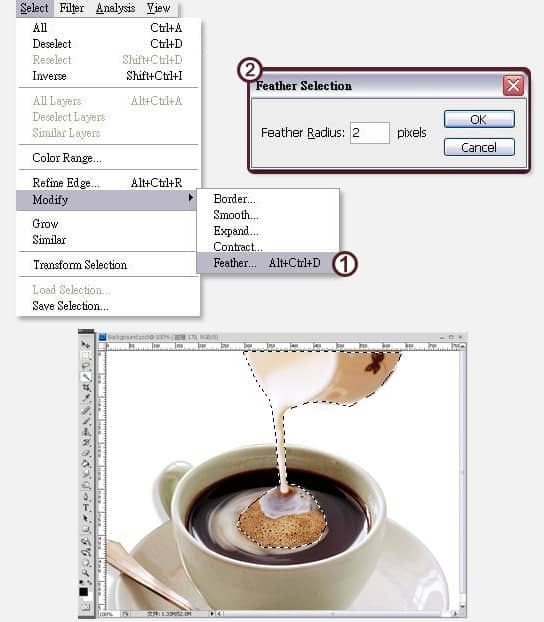
Task: Click the black foreground color swatch
Action: pyautogui.click(x=83, y=591)
